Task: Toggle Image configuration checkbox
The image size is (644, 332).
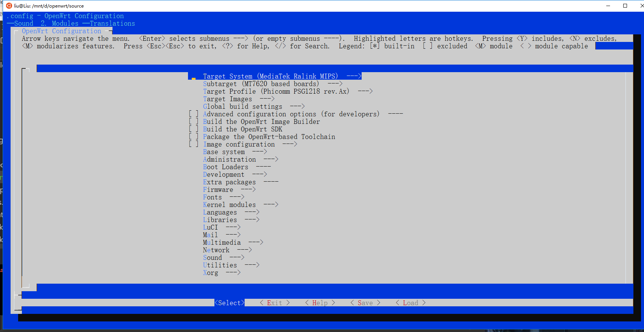Action: click(x=194, y=144)
